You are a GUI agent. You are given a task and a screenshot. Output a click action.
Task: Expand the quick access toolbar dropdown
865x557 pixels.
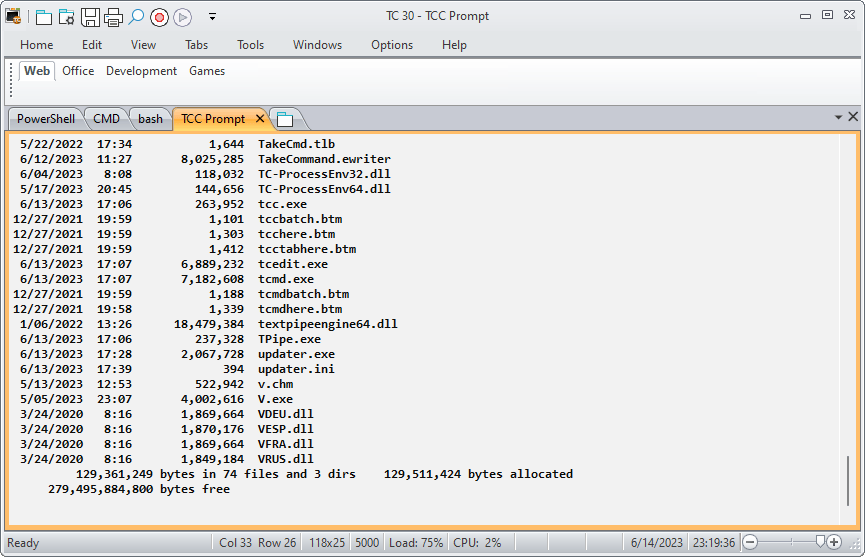(x=212, y=17)
